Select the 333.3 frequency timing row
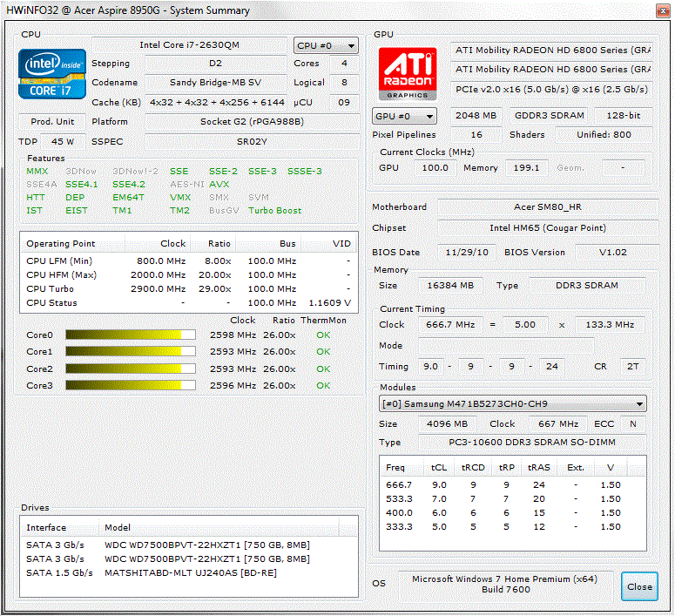This screenshot has width=675, height=616. pyautogui.click(x=513, y=526)
